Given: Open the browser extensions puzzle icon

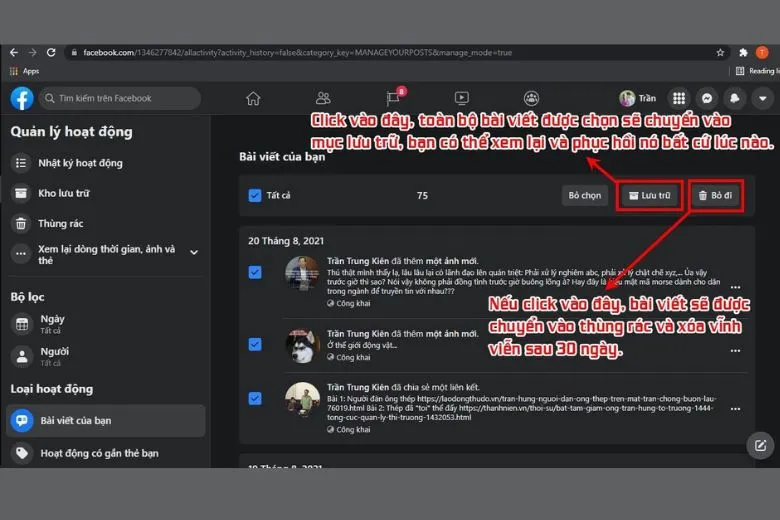Looking at the screenshot, I should coord(743,52).
